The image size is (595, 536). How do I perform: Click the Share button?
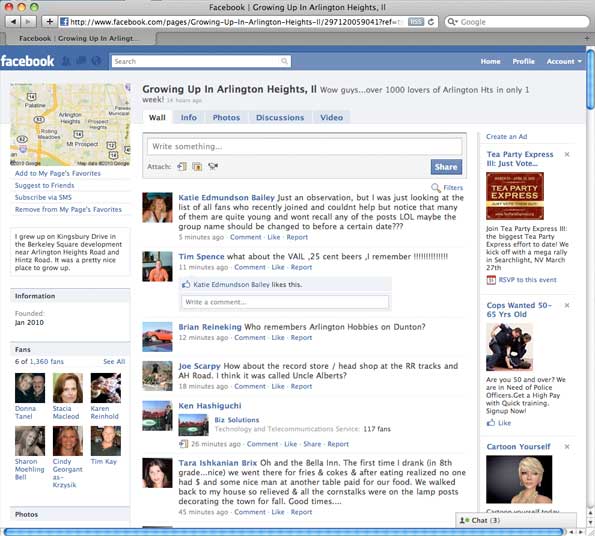446,167
